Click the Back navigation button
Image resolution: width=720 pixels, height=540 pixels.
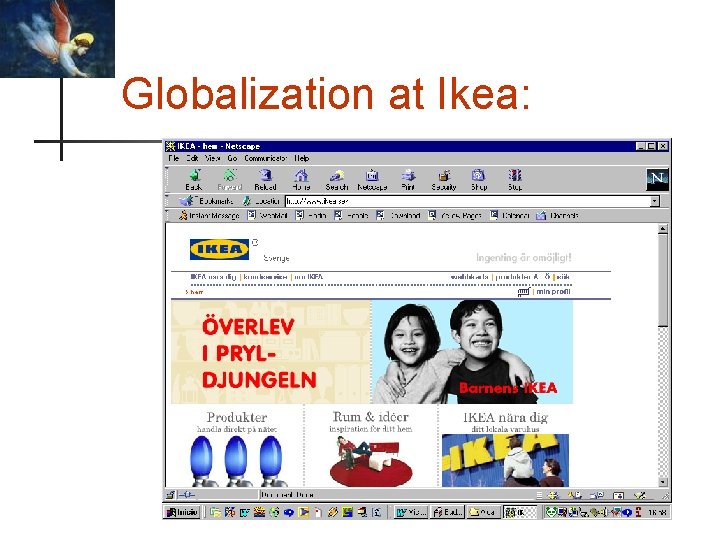[194, 180]
